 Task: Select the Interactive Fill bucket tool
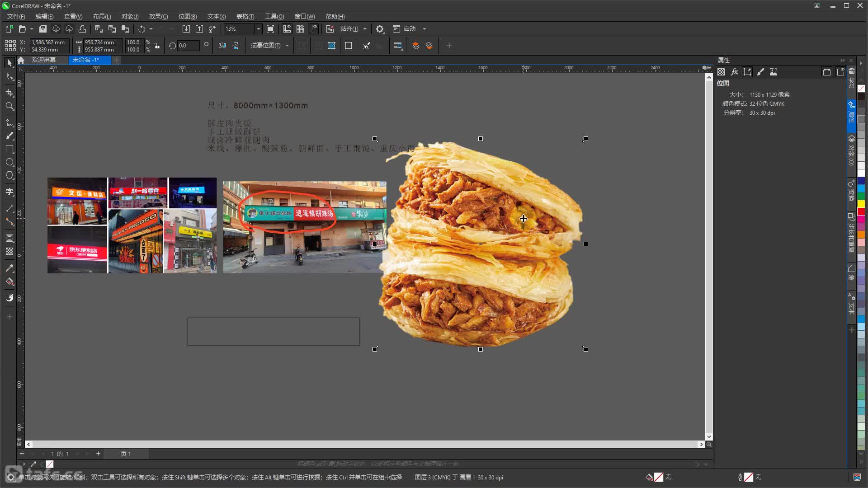point(9,282)
